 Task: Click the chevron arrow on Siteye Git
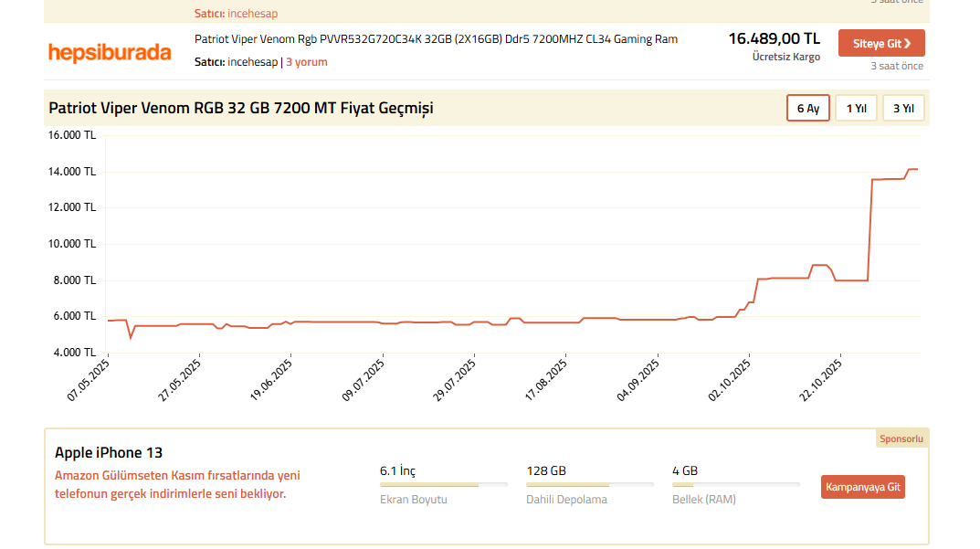pyautogui.click(x=907, y=44)
